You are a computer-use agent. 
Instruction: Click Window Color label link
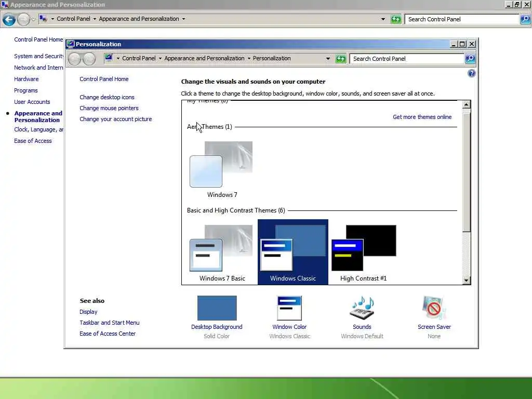[x=289, y=327]
